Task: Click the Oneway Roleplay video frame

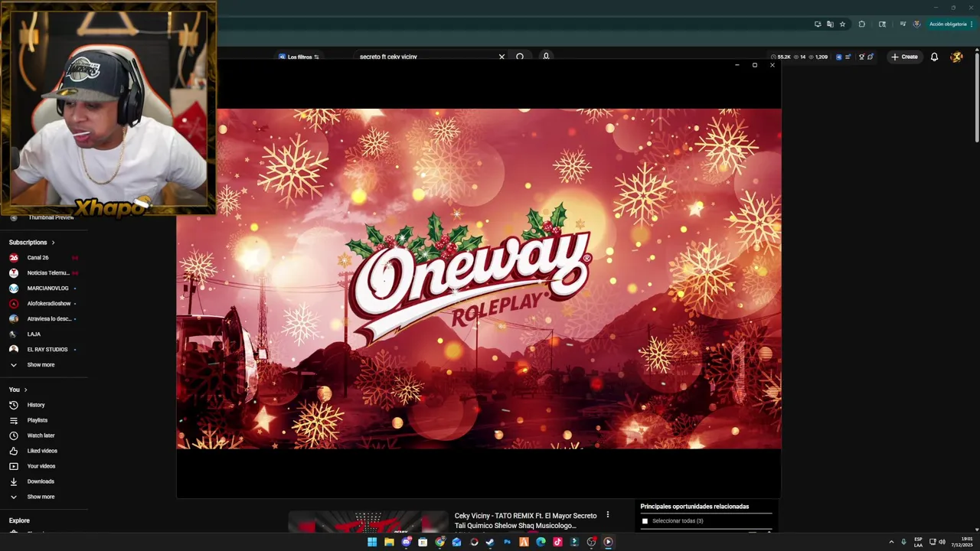Action: pyautogui.click(x=479, y=279)
